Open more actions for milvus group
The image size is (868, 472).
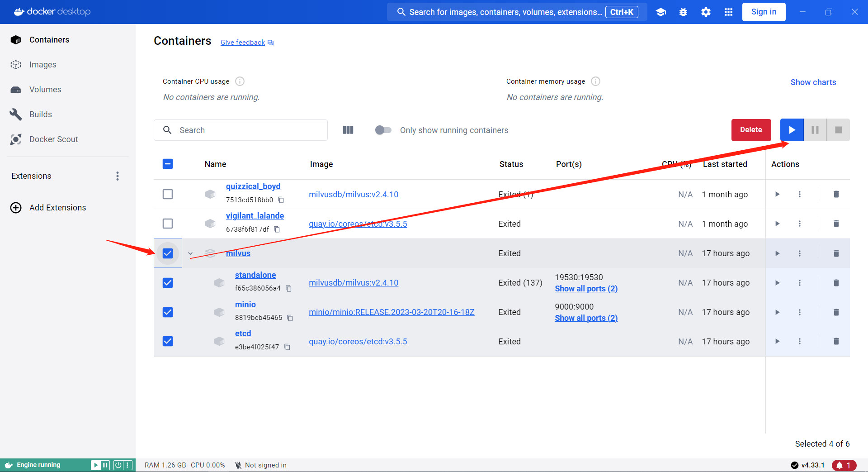tap(800, 253)
